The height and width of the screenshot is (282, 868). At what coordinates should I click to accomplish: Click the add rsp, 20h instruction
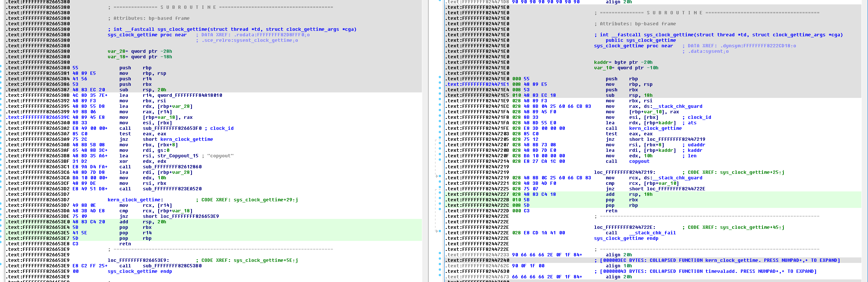[142, 222]
